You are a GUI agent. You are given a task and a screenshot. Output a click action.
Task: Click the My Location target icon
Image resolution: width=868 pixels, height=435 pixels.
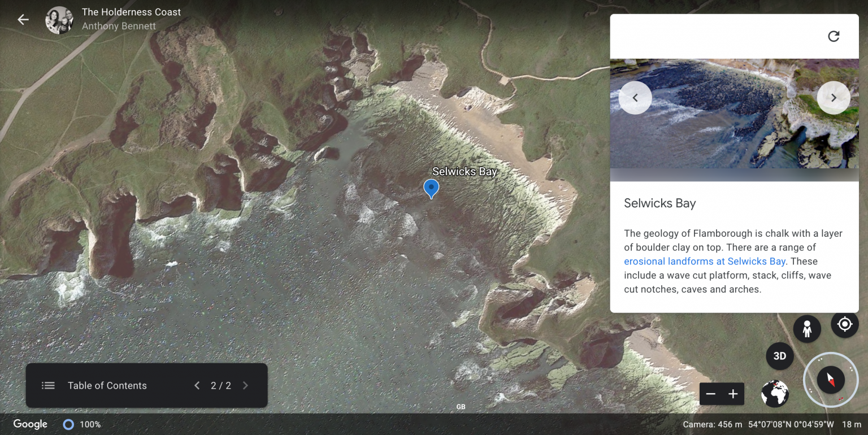click(844, 324)
